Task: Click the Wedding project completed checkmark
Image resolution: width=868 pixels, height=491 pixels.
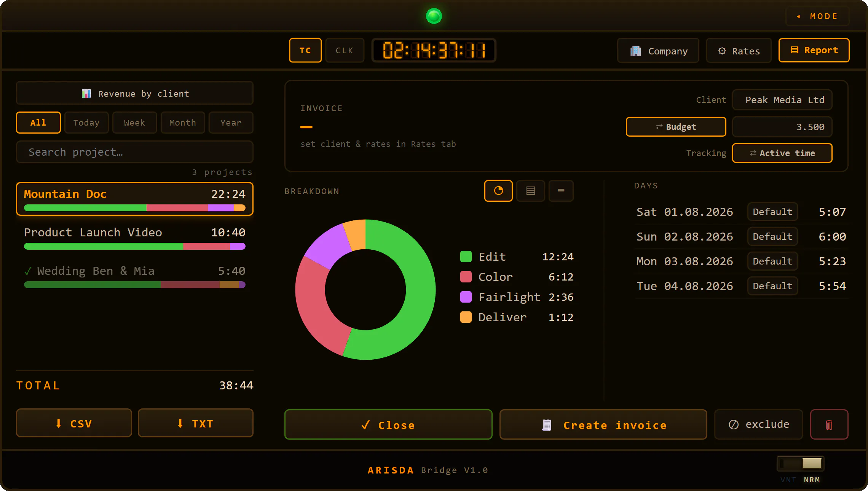Action: (x=28, y=271)
